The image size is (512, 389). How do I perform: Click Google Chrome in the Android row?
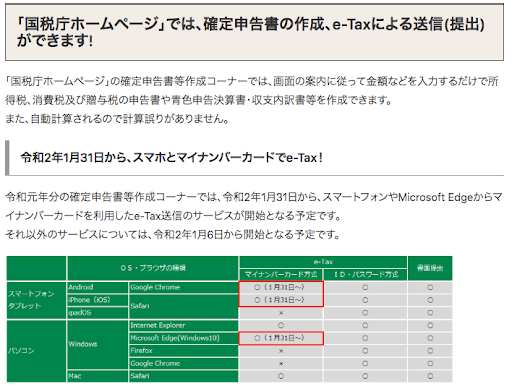click(184, 287)
